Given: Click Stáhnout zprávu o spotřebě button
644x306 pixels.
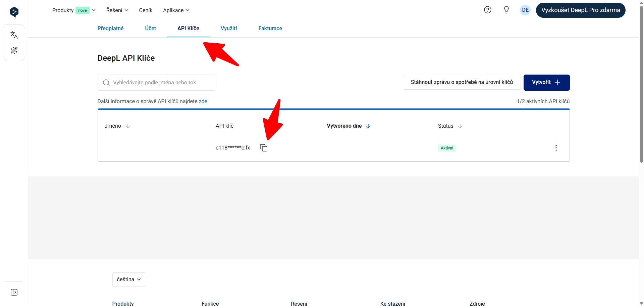Looking at the screenshot, I should pyautogui.click(x=462, y=82).
